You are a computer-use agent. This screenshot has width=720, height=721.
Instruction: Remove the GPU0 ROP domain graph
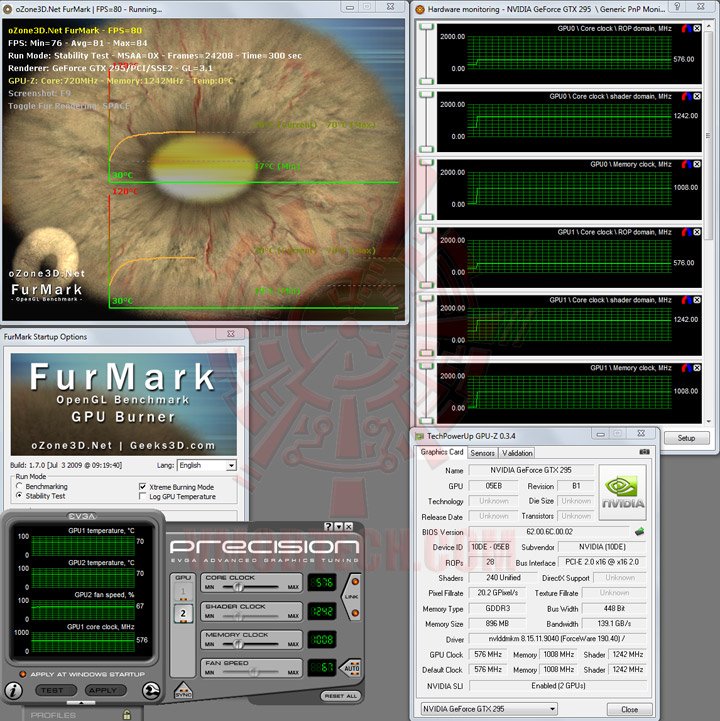coord(697,29)
